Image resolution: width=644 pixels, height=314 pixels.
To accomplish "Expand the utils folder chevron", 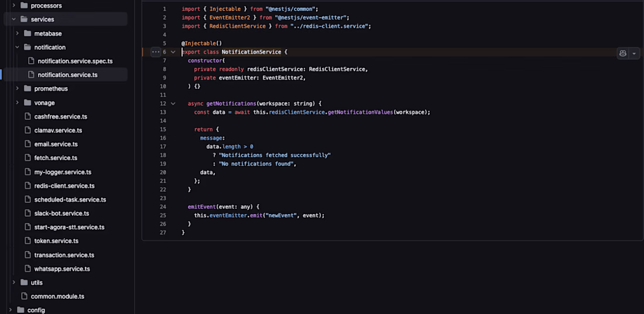I will coord(13,282).
